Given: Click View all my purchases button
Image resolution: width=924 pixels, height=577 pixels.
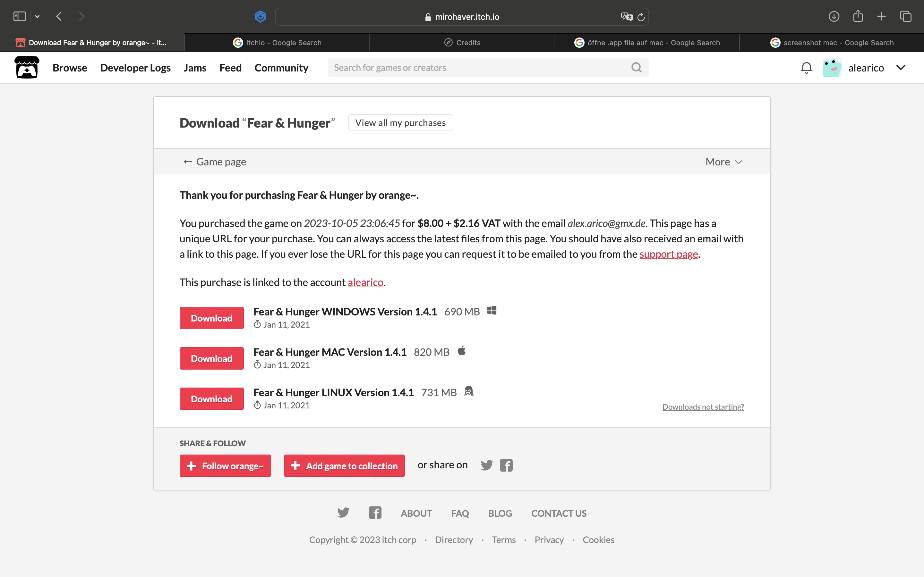Looking at the screenshot, I should click(x=400, y=122).
